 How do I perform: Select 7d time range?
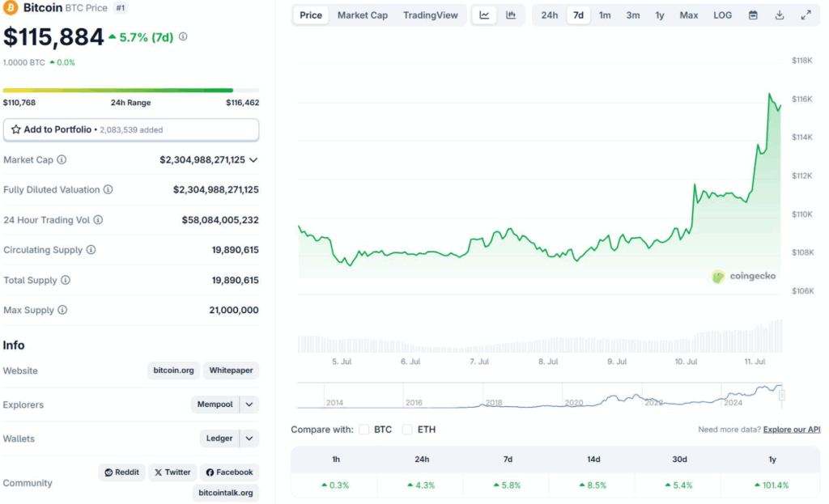[x=578, y=15]
